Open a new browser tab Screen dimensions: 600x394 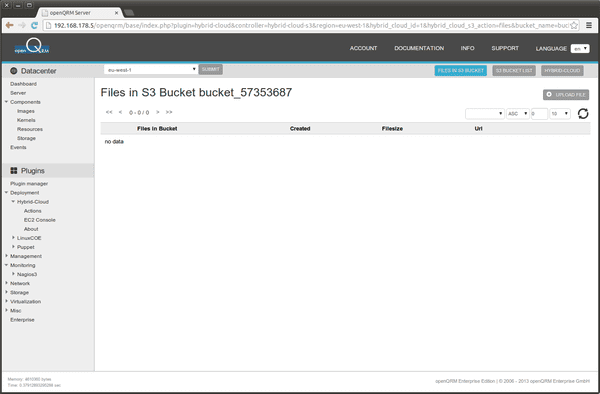click(x=129, y=13)
